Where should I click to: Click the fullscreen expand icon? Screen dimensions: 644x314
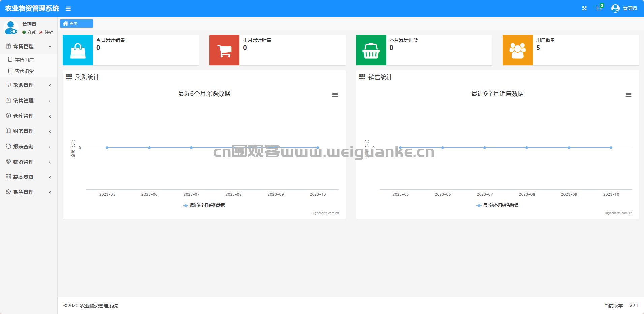click(x=584, y=8)
